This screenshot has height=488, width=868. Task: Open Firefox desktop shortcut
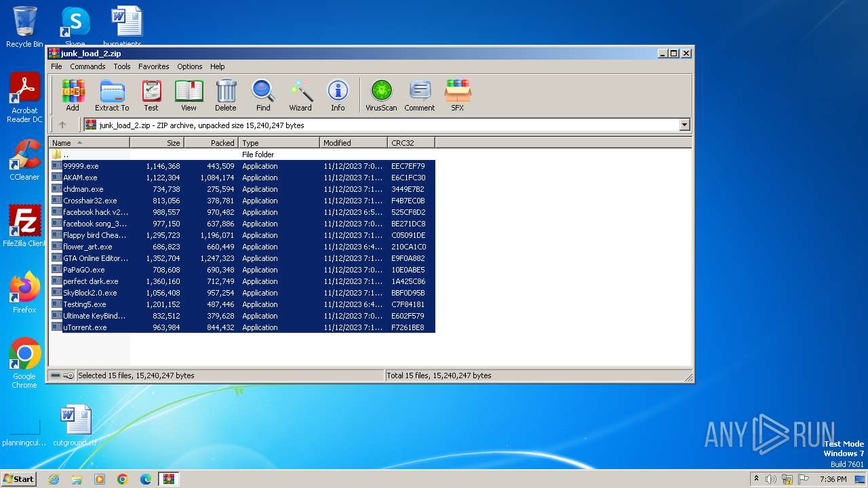[x=24, y=292]
